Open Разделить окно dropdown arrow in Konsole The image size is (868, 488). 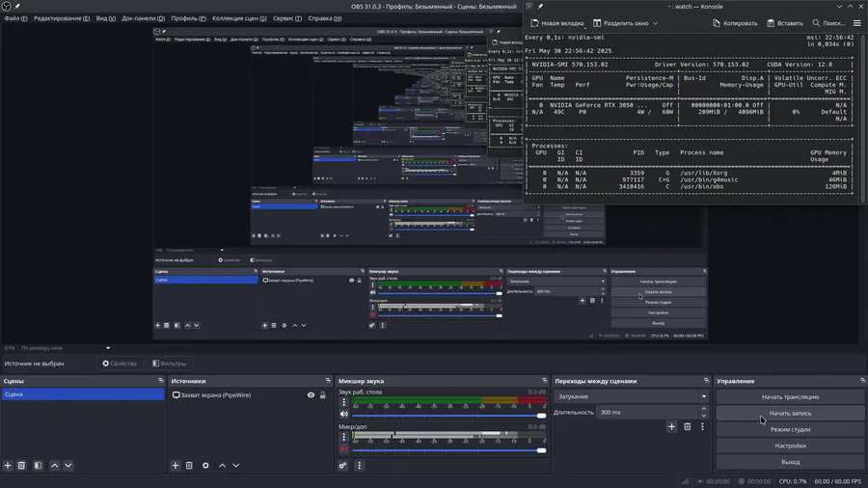(656, 23)
